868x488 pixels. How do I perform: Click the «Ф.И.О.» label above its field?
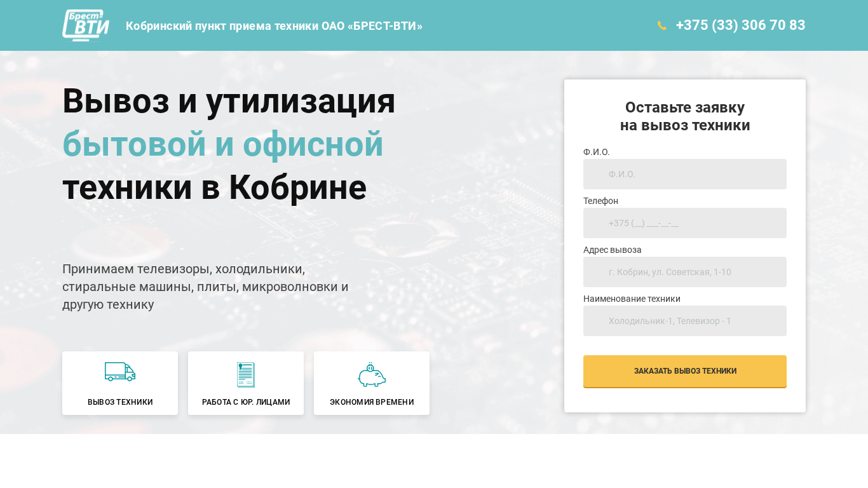click(597, 152)
